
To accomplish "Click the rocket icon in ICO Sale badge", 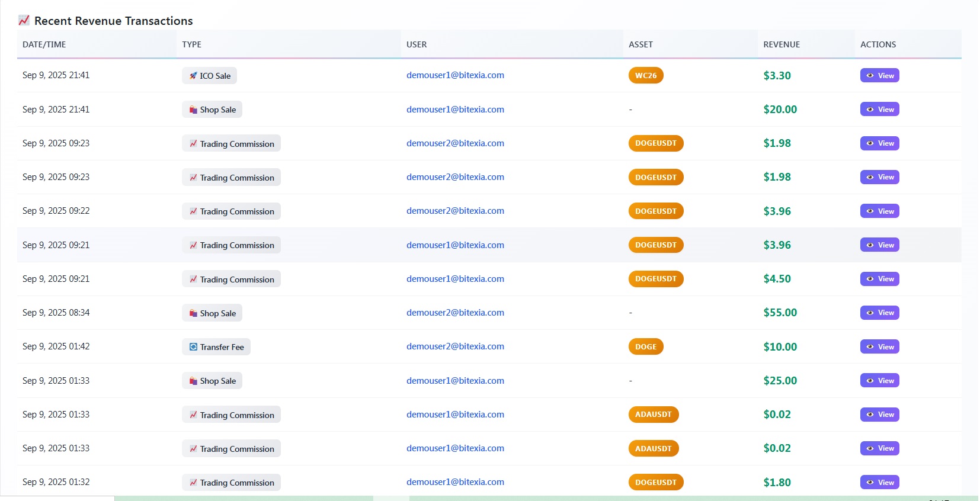I will tap(193, 76).
